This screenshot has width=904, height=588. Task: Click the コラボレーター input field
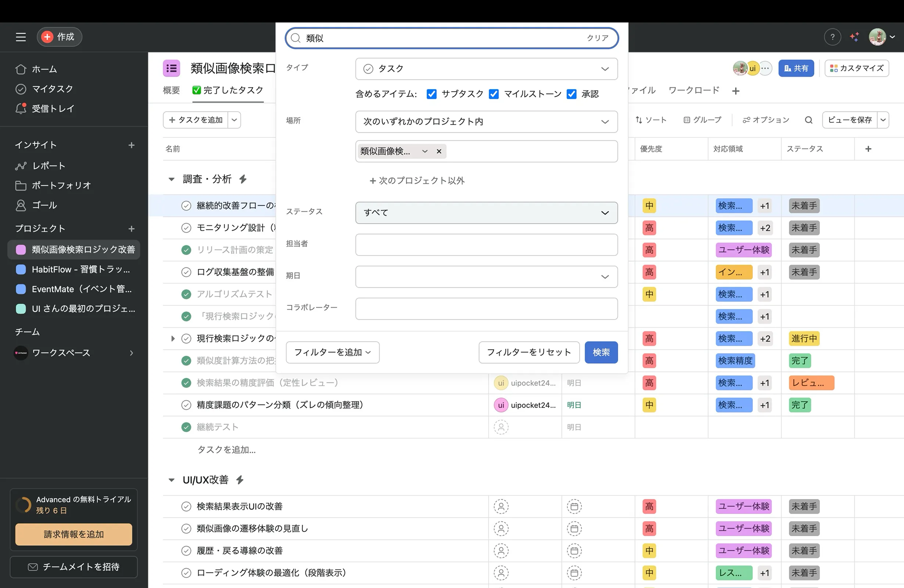(x=486, y=308)
